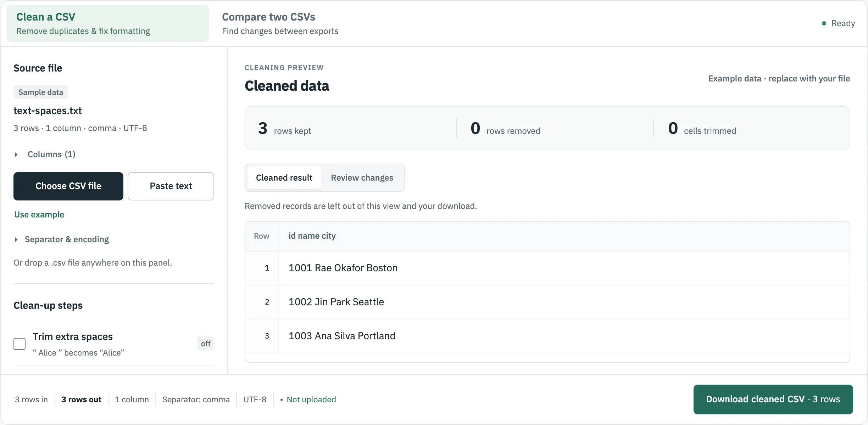Click the text-spaces.txt file name
Image resolution: width=868 pixels, height=425 pixels.
48,110
